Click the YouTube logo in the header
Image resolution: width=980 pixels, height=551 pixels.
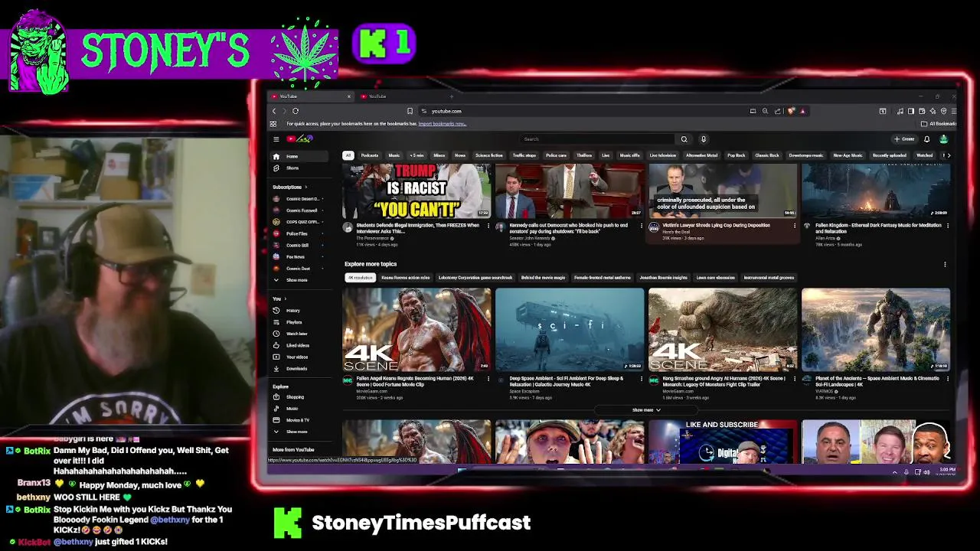click(299, 139)
